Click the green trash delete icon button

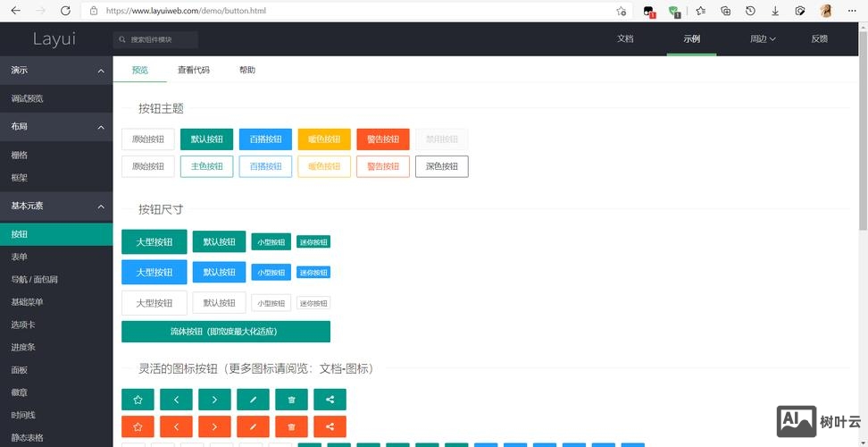coord(292,400)
